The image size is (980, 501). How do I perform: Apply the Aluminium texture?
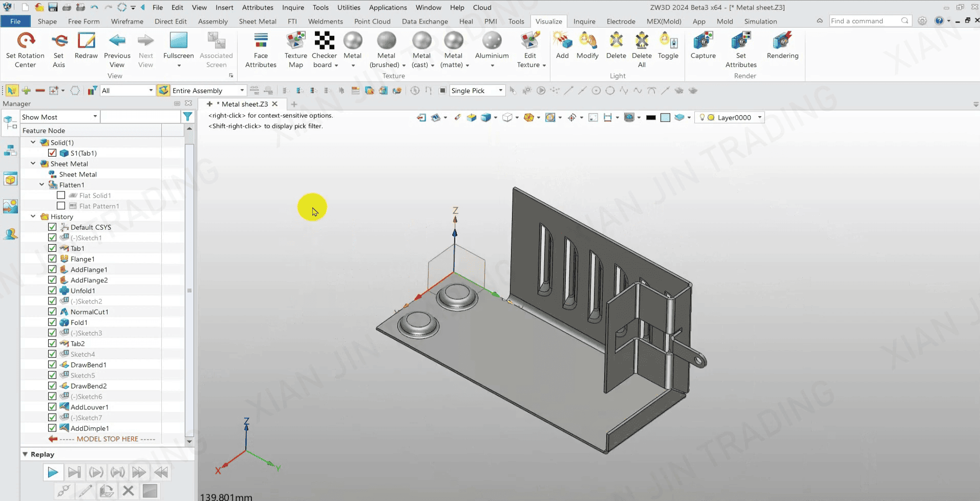coord(492,41)
